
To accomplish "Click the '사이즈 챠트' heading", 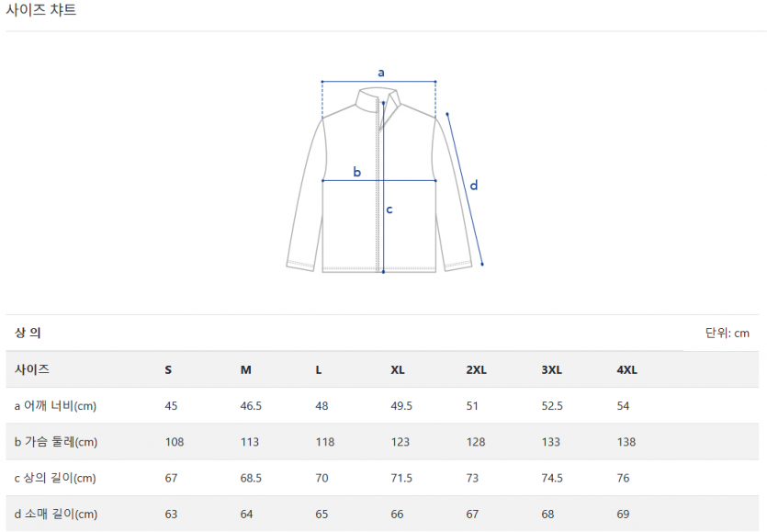I will 41,11.
